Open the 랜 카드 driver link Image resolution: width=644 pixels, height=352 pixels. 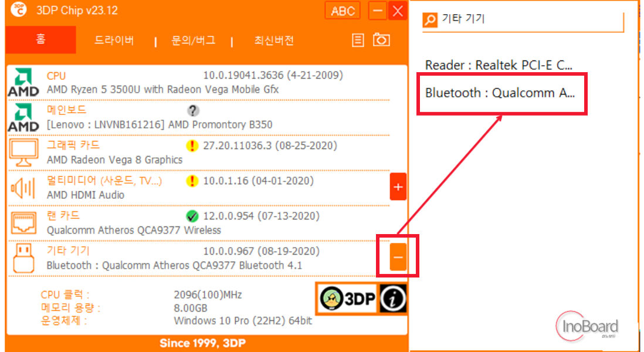[x=63, y=216]
